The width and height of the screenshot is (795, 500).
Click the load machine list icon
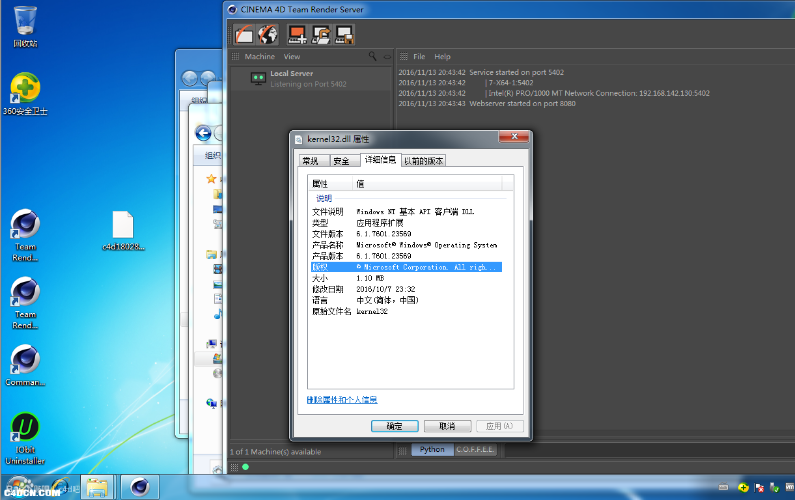pyautogui.click(x=321, y=34)
